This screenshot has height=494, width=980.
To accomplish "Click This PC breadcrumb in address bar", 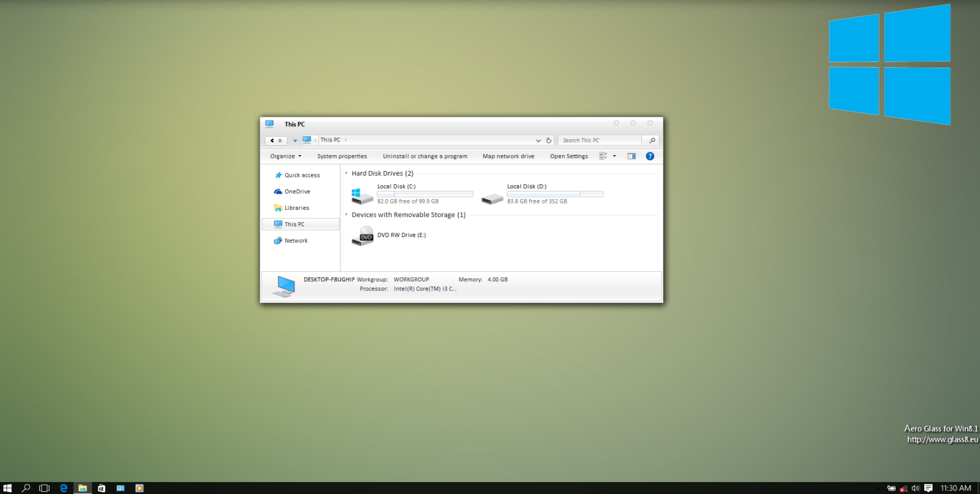I will 330,140.
